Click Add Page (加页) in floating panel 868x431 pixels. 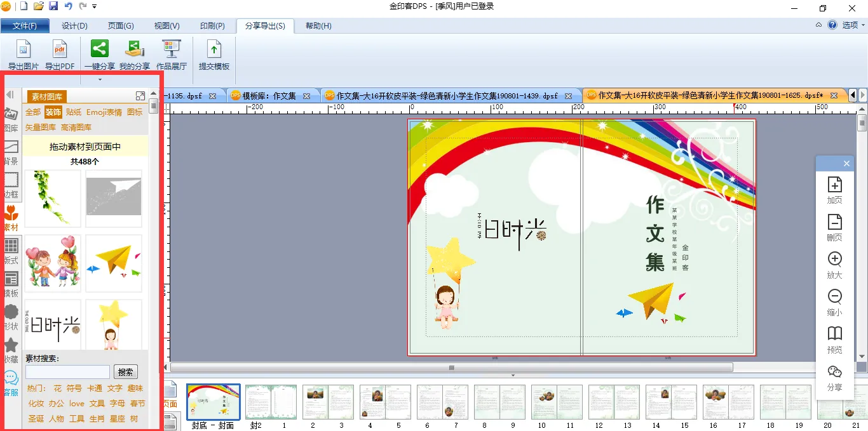tap(834, 185)
